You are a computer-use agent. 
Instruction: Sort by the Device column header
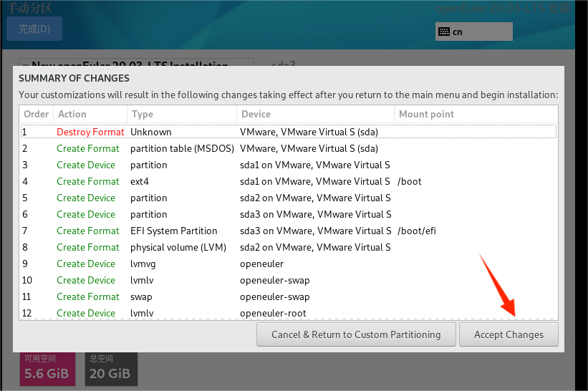pos(314,114)
